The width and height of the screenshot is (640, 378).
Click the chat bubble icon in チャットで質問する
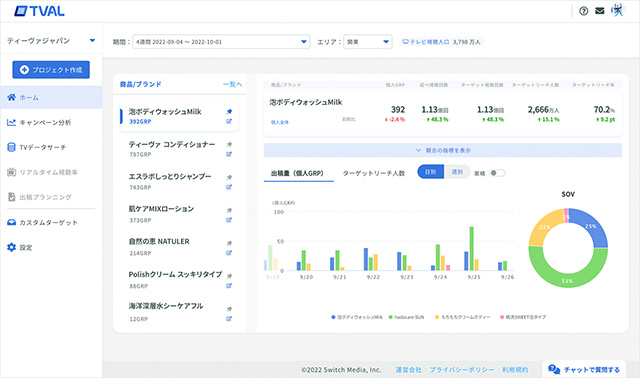pos(554,369)
